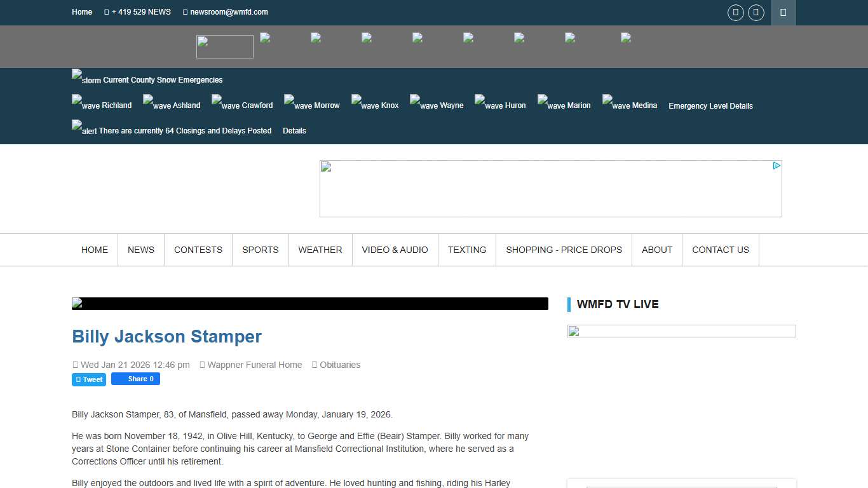The image size is (868, 488).
Task: Click the Ashland county wave icon
Action: pyautogui.click(x=147, y=102)
